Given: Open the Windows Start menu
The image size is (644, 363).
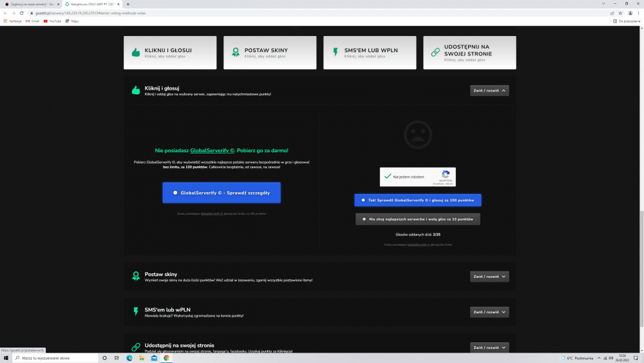Looking at the screenshot, I should (x=6, y=358).
